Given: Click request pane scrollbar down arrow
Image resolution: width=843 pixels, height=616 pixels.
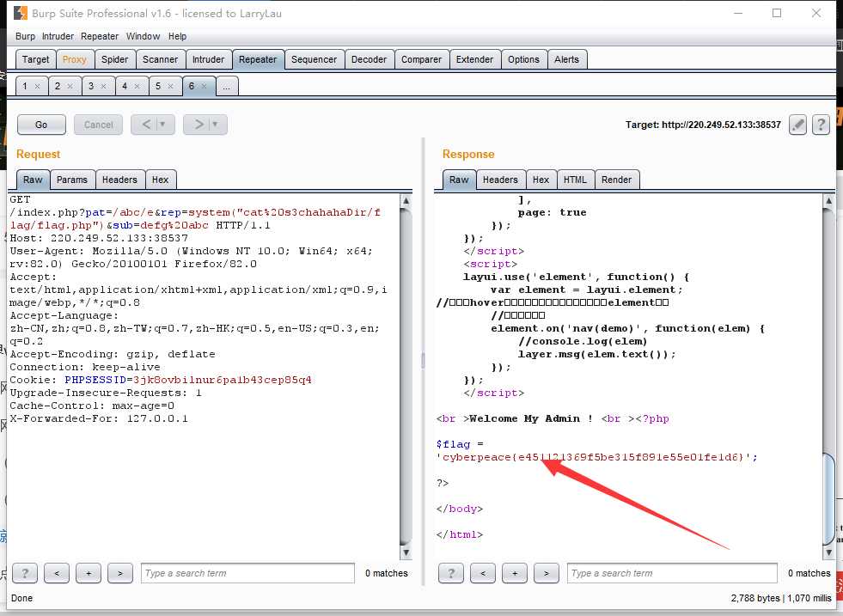Looking at the screenshot, I should pyautogui.click(x=406, y=552).
